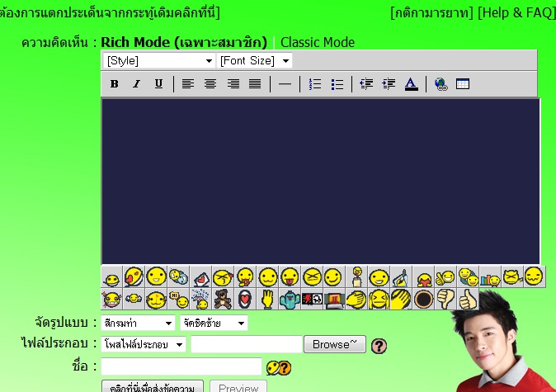Insert the candle emoticon
Image resolution: width=556 pixels, height=392 pixels.
tap(357, 276)
